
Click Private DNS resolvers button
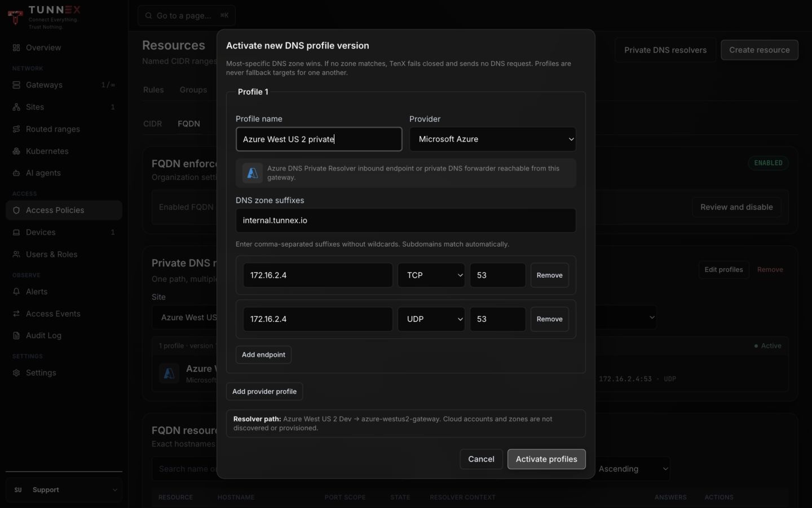[665, 50]
